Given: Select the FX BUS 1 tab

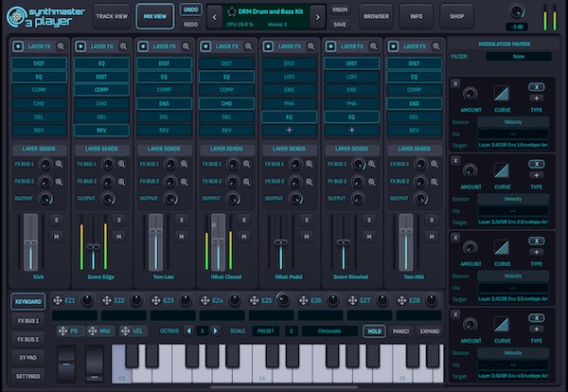Looking at the screenshot, I should coord(28,321).
